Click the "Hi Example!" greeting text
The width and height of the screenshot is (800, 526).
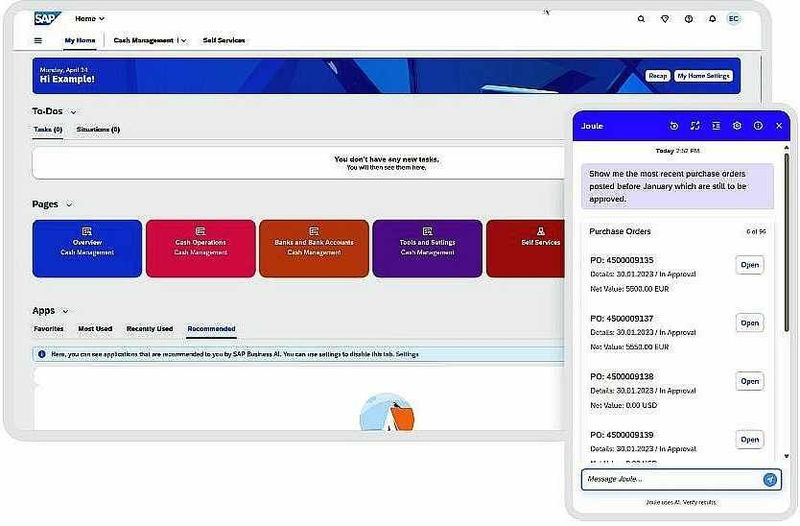[x=67, y=79]
